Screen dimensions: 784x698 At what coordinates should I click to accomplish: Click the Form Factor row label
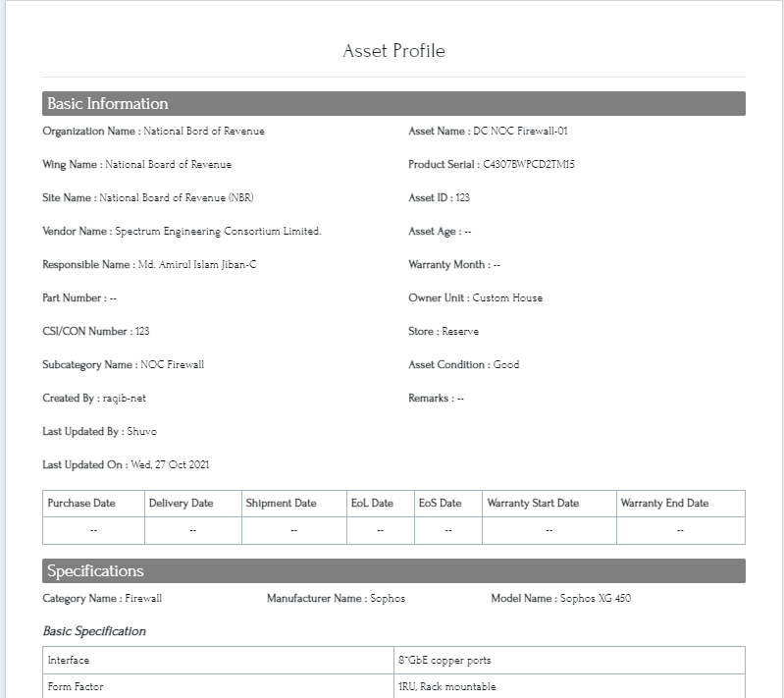[x=76, y=687]
